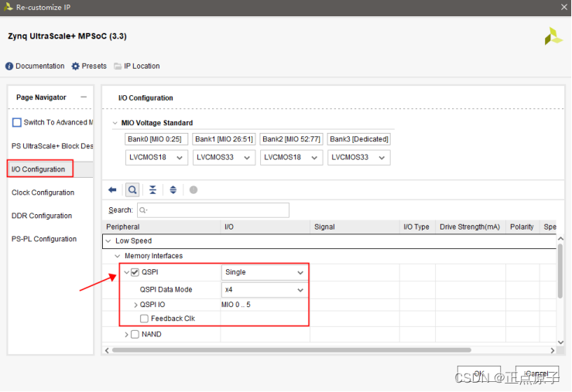Screen dimensions: 572x392
Task: Click the Search input field
Action: [214, 210]
